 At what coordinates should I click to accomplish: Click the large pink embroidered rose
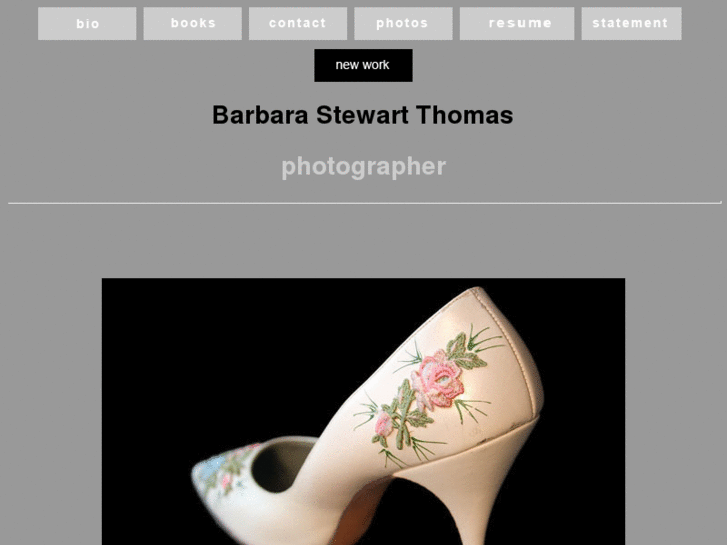(x=437, y=379)
